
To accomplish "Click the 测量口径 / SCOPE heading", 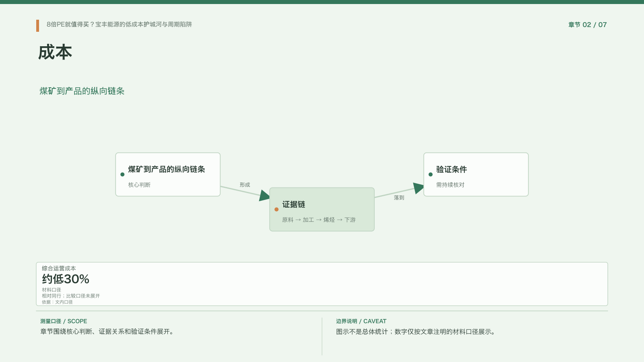I will (64, 321).
